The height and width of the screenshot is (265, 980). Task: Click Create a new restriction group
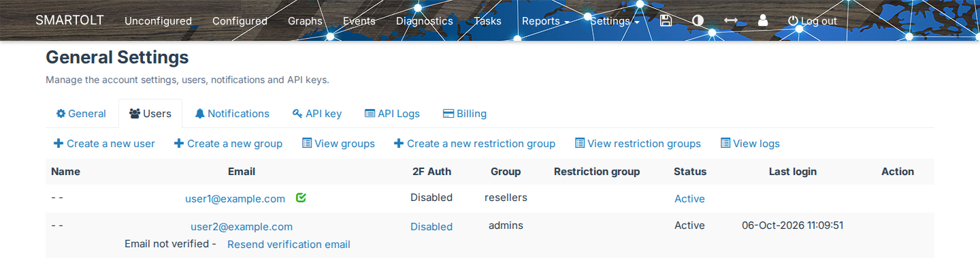[x=474, y=144]
